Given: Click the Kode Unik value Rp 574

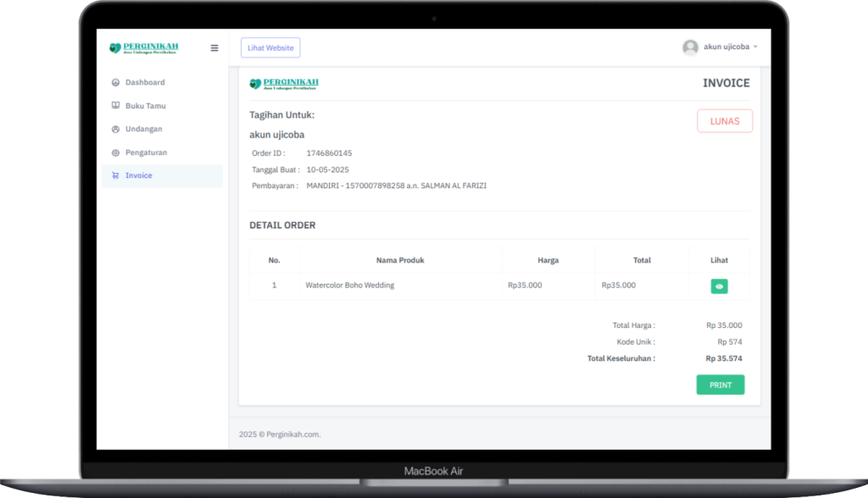Looking at the screenshot, I should [x=730, y=342].
